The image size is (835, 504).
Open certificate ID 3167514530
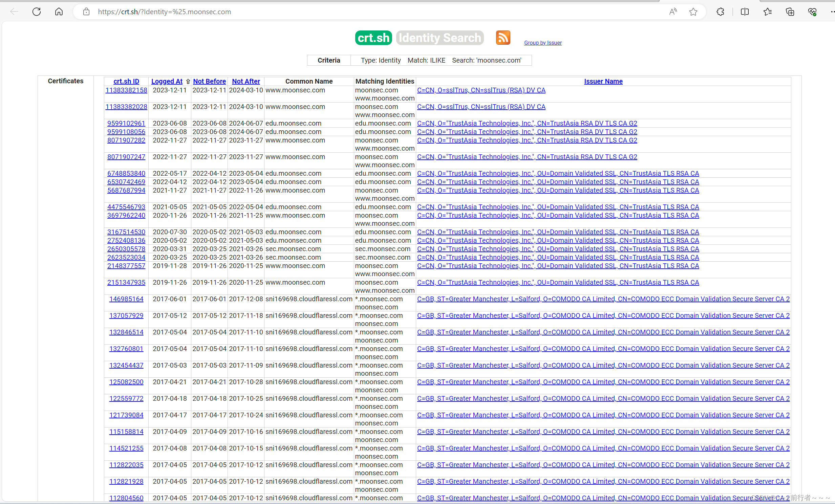coord(126,232)
